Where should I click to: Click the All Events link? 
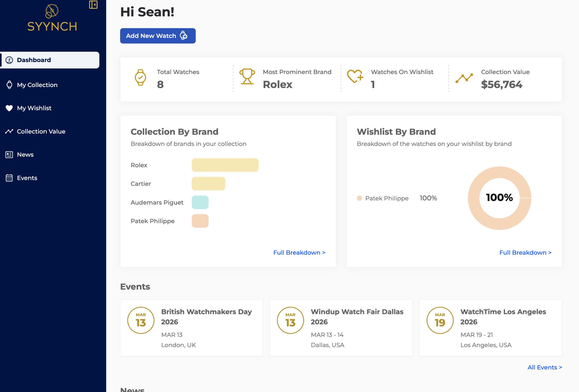click(544, 367)
